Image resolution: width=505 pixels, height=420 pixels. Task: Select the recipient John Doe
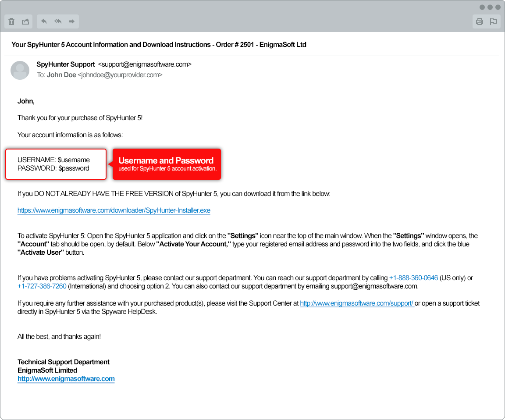pyautogui.click(x=61, y=75)
